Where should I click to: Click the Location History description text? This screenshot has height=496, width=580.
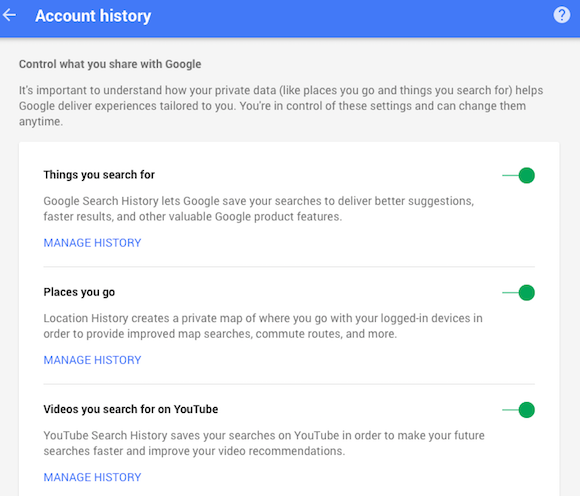pyautogui.click(x=263, y=326)
